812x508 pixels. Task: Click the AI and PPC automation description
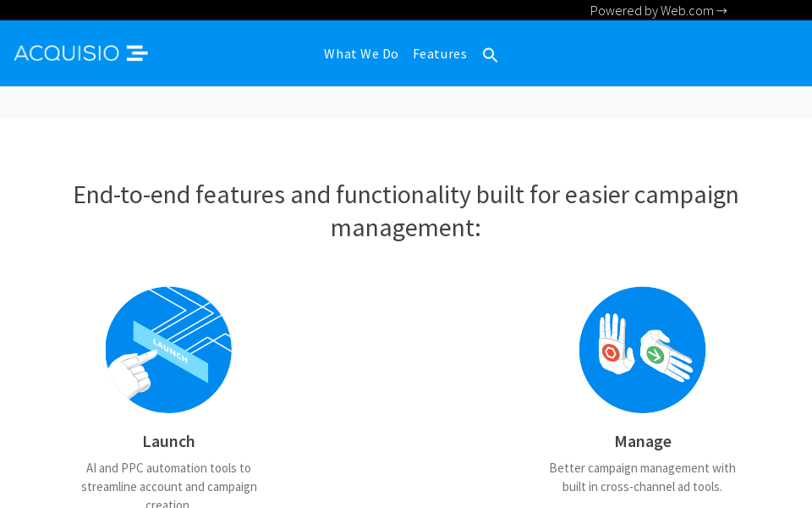pos(168,478)
